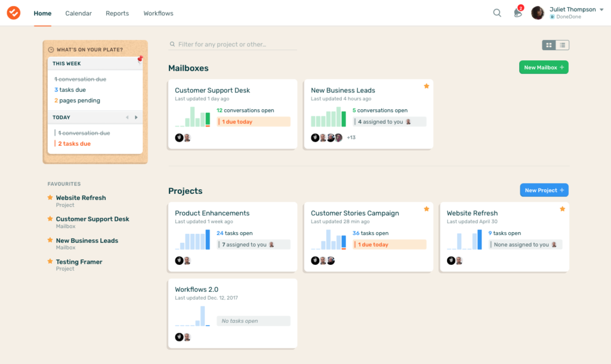The width and height of the screenshot is (611, 364).
Task: Click the bar chart on Workflows 2.0 card
Action: click(192, 316)
